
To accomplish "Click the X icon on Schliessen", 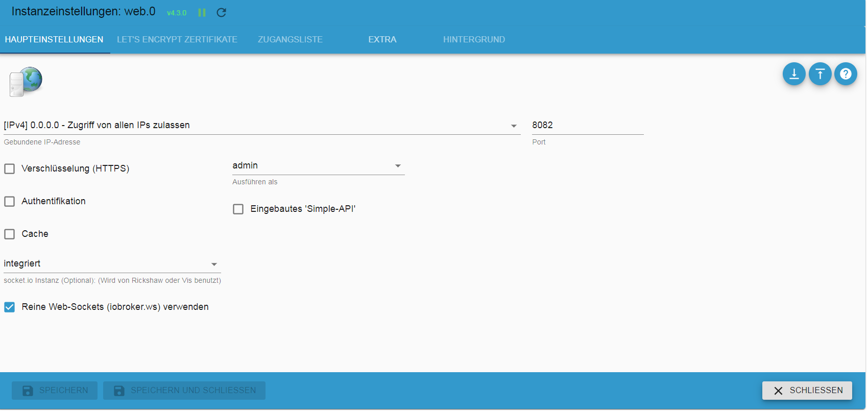I will pyautogui.click(x=778, y=391).
